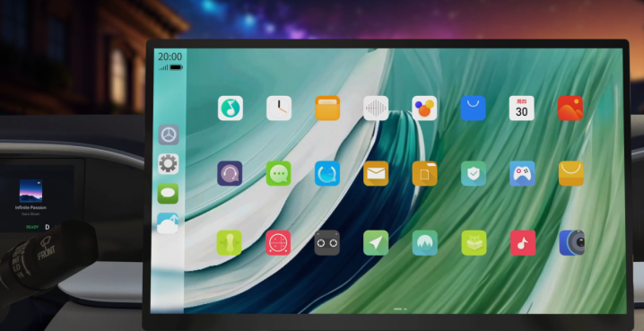Launch the yellow Mail envelope app
The image size is (644, 331).
point(376,173)
